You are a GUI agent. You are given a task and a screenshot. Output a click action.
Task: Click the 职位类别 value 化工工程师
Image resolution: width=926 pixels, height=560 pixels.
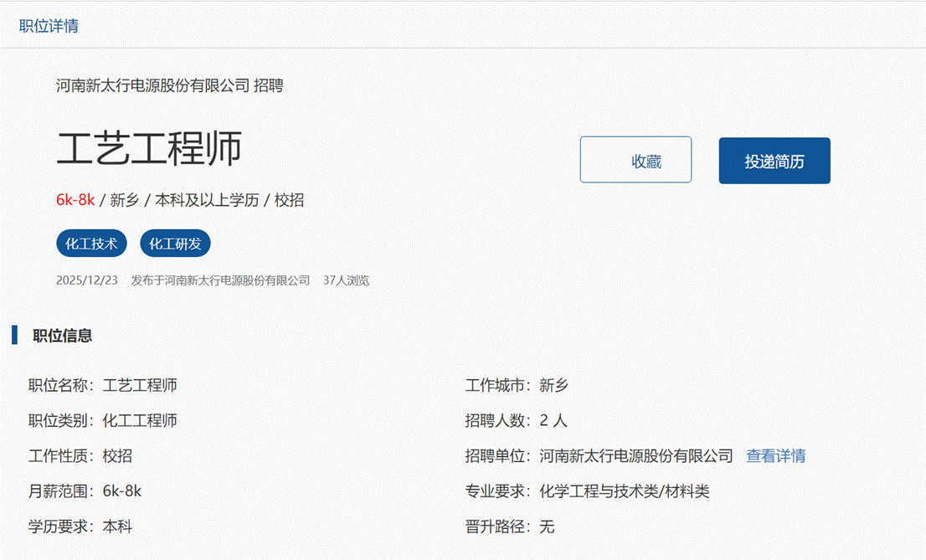pyautogui.click(x=140, y=421)
